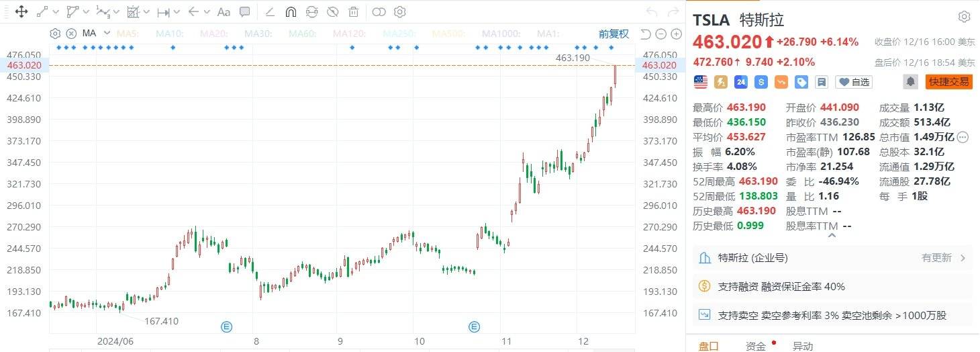
Task: Toggle the overlapping circles compare icon
Action: pos(379,11)
